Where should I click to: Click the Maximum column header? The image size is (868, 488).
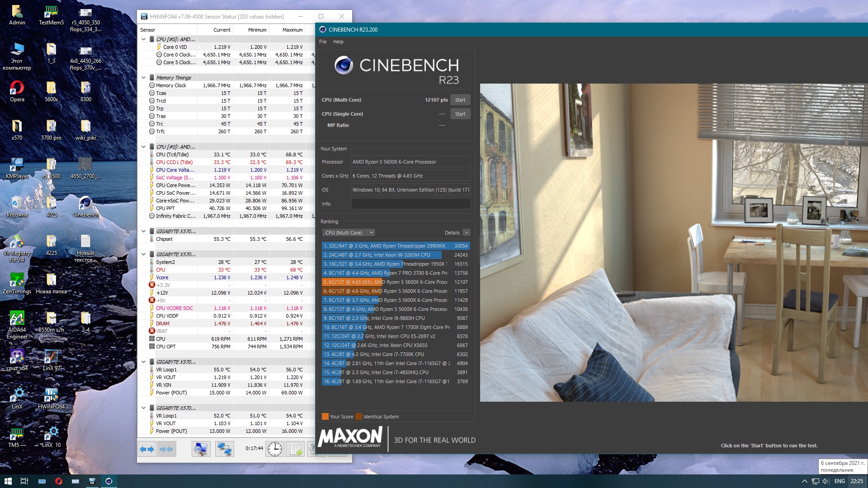pyautogui.click(x=292, y=30)
